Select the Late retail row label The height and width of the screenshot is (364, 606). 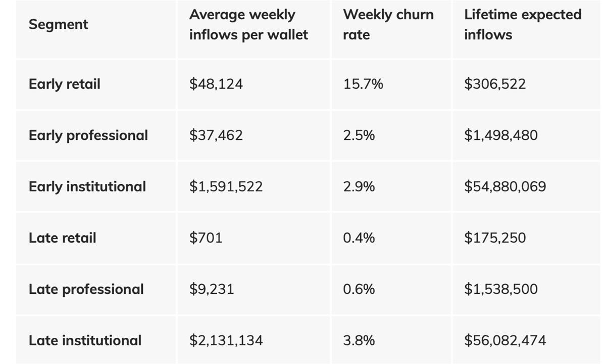click(62, 238)
